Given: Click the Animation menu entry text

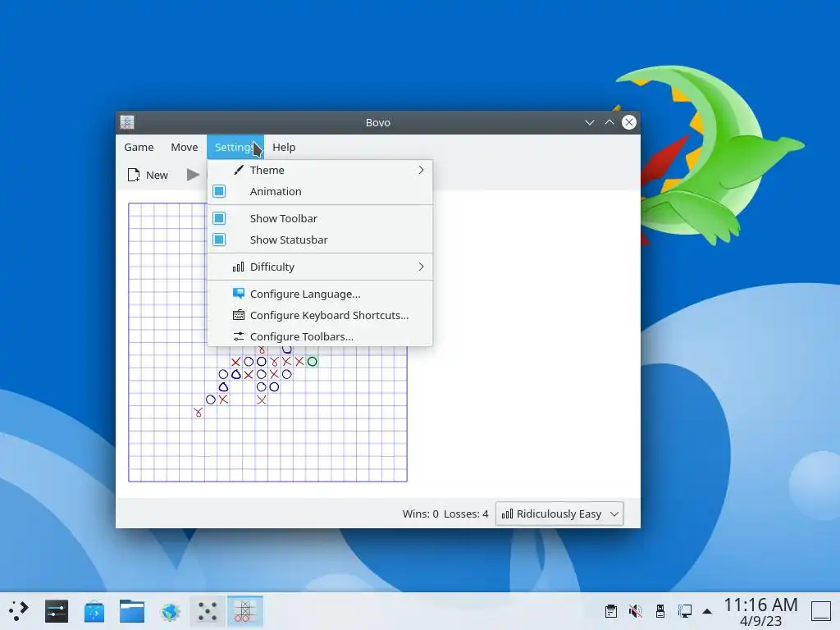Looking at the screenshot, I should pyautogui.click(x=276, y=191).
